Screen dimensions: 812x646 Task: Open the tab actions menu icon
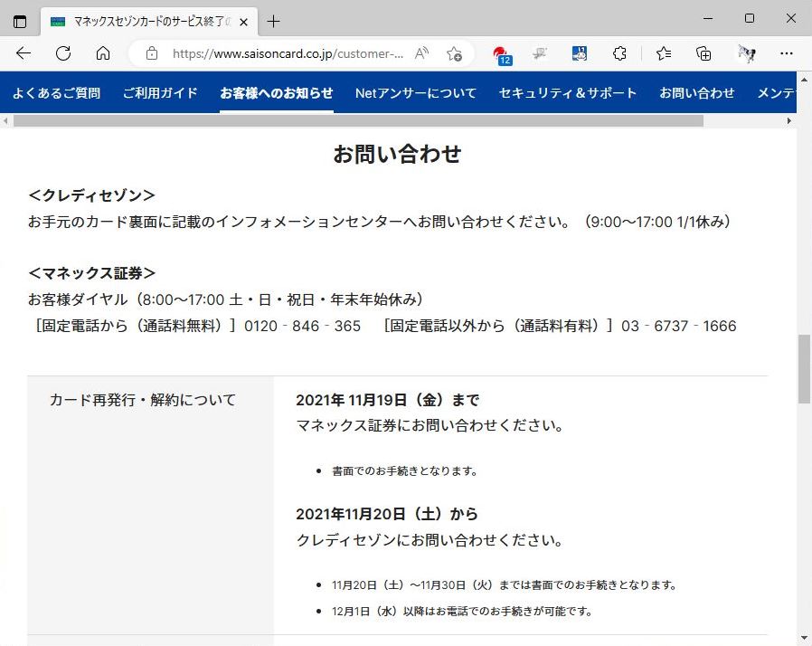[20, 22]
